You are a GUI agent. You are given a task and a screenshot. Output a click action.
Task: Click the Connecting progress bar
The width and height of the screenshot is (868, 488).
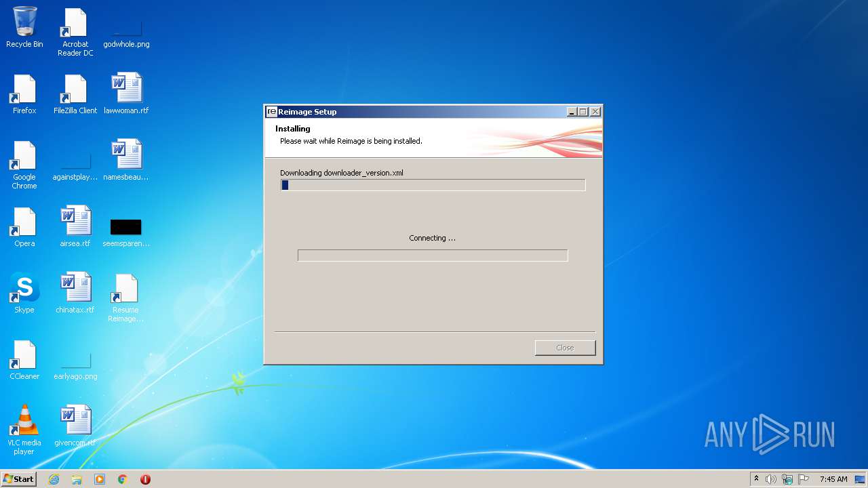(x=433, y=256)
